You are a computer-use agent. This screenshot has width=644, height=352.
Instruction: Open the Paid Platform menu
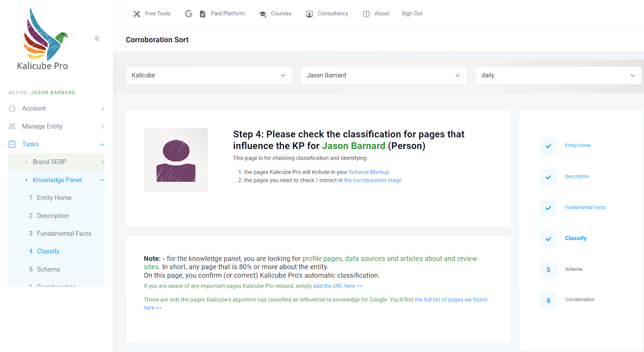point(228,14)
